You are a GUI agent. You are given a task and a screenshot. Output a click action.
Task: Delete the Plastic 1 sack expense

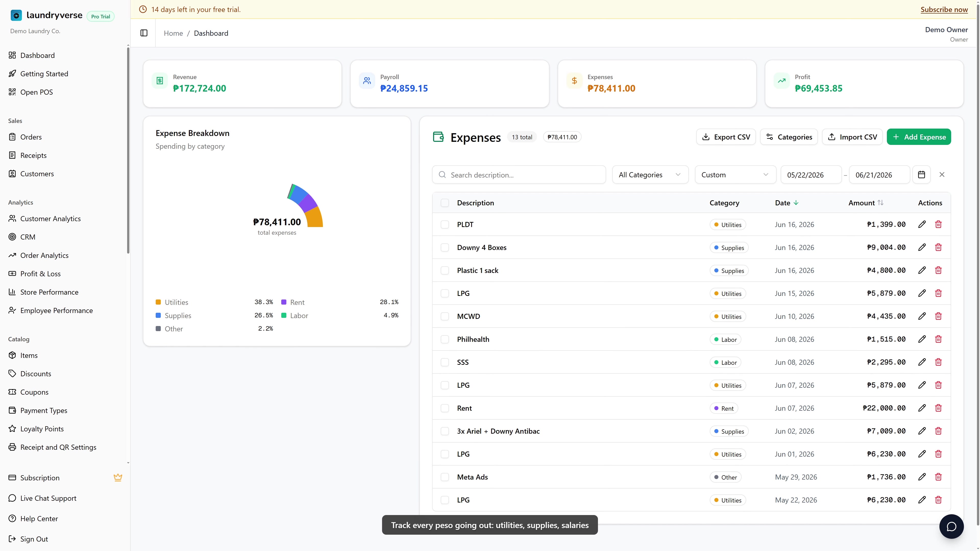pyautogui.click(x=938, y=270)
